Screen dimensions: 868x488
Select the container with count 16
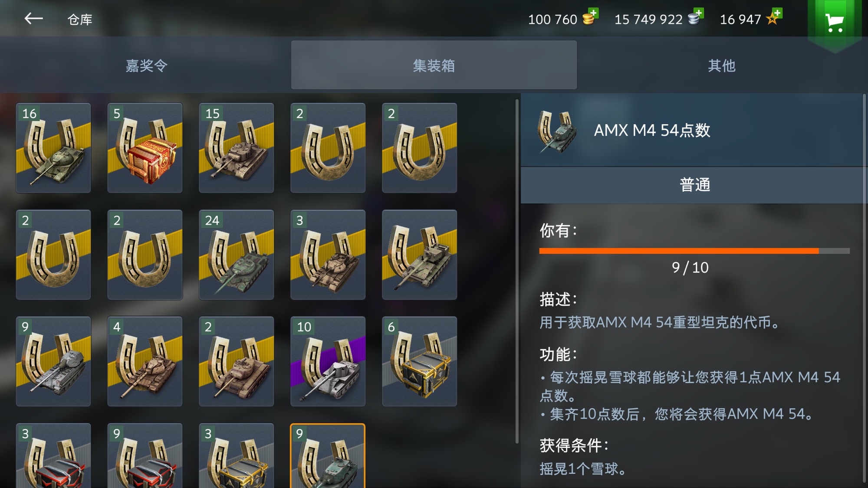pyautogui.click(x=53, y=148)
